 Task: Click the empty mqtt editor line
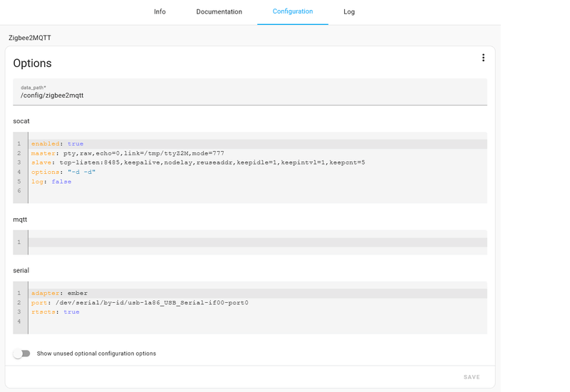click(258, 242)
